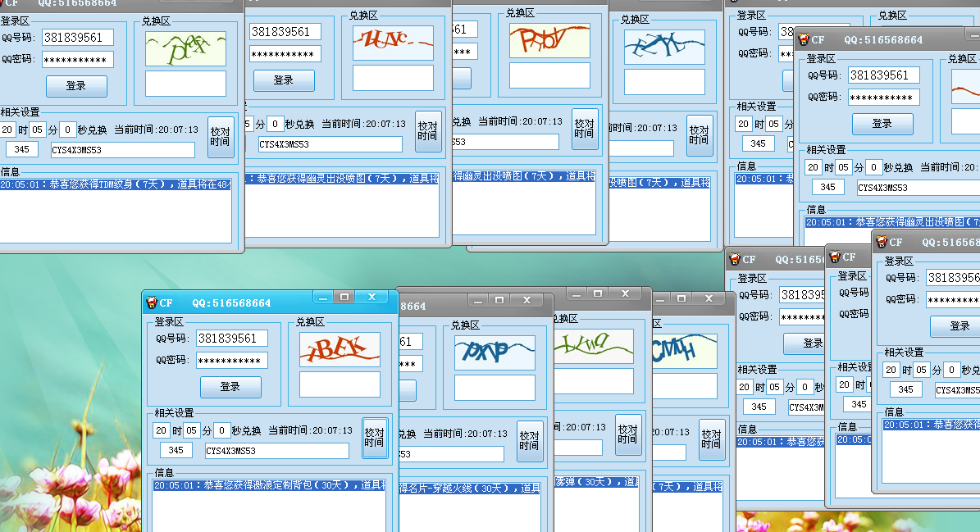Viewport: 980px width, 532px height.
Task: Select the 微浪定制背包(30天) message row
Action: (x=269, y=485)
